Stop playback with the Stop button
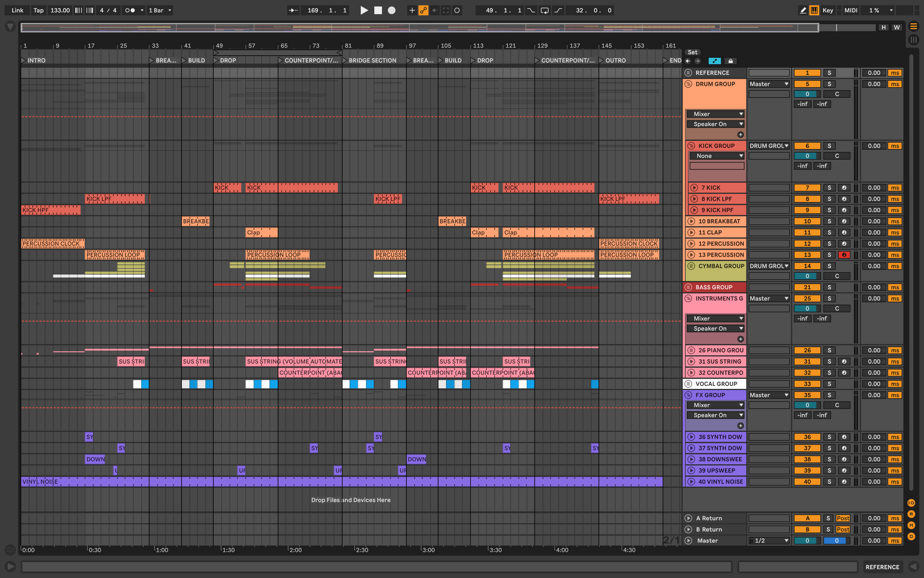 [x=378, y=10]
